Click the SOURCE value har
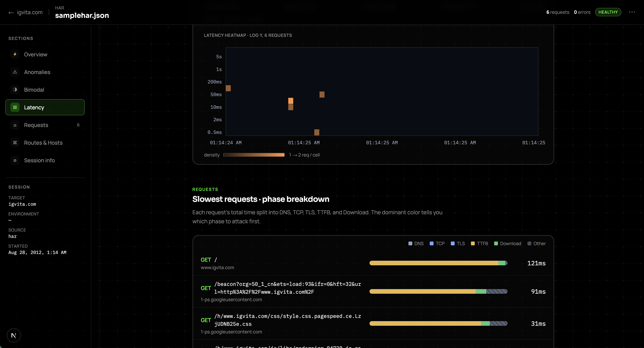Screen dimensions: 644x348 pos(12,236)
